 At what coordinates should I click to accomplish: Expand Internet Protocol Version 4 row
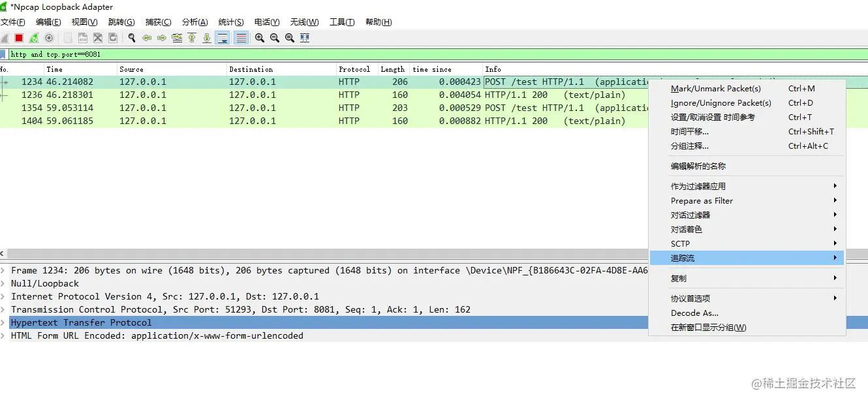click(x=4, y=296)
